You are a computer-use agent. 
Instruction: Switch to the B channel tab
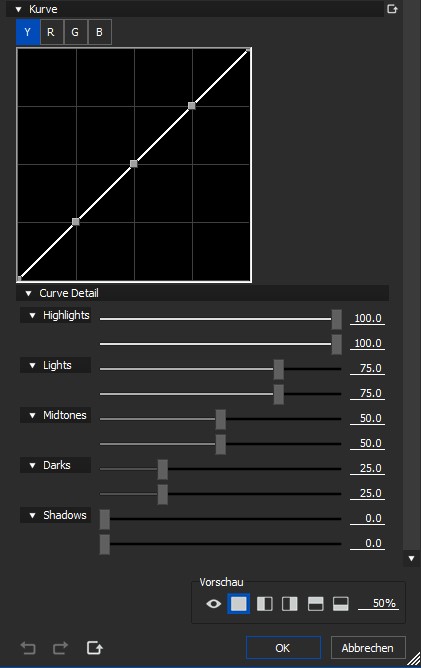click(99, 32)
